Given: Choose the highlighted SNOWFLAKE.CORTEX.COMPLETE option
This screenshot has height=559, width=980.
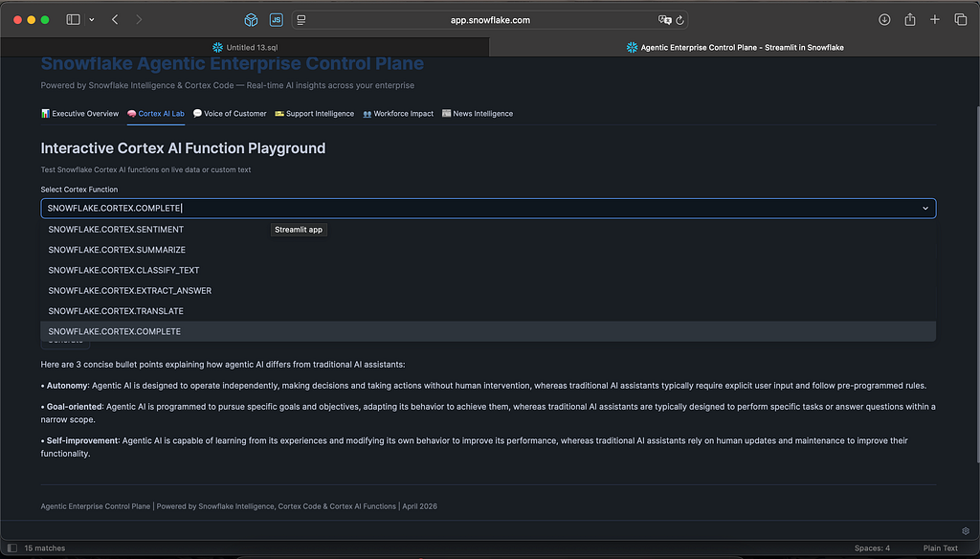Looking at the screenshot, I should pos(488,331).
